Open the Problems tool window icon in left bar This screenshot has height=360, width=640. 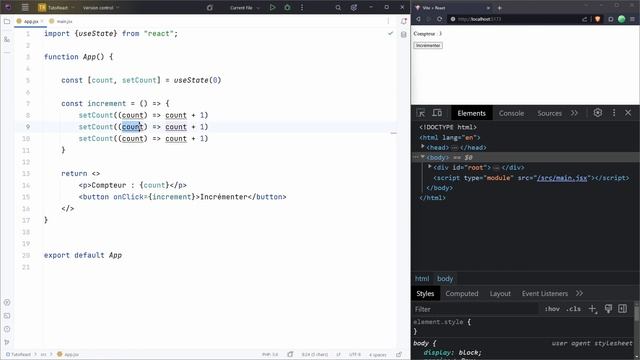[7, 329]
